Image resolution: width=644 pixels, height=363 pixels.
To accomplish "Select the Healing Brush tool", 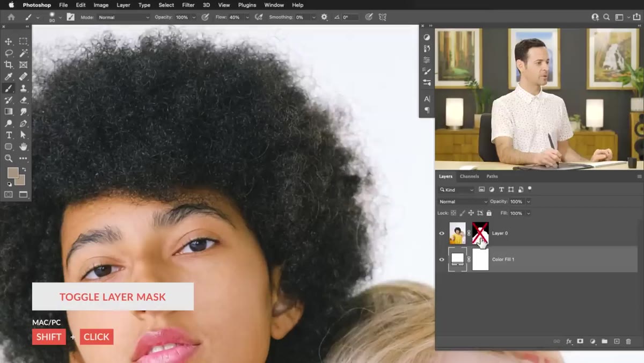I will (x=23, y=77).
